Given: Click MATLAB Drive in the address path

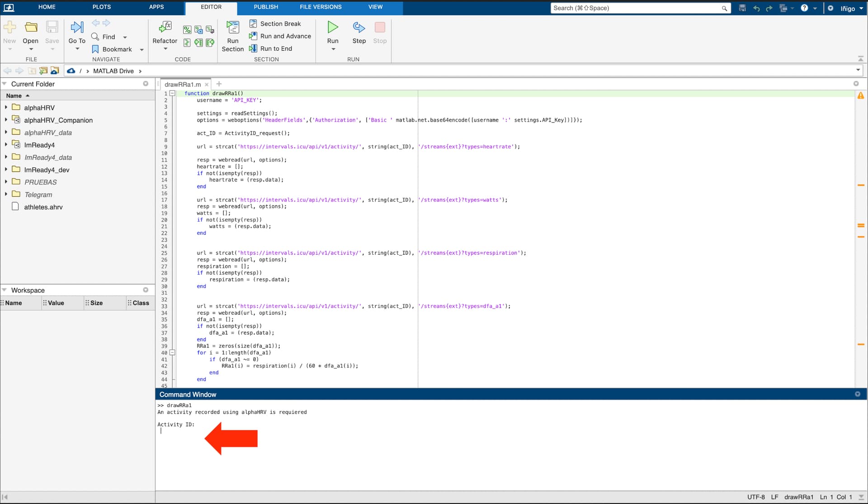Looking at the screenshot, I should pyautogui.click(x=113, y=71).
